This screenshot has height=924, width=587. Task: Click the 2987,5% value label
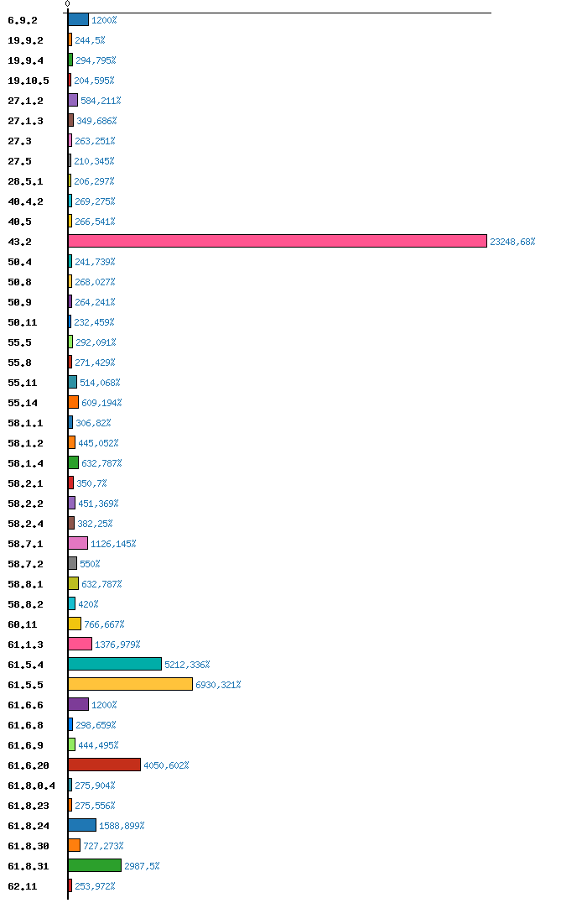click(142, 866)
